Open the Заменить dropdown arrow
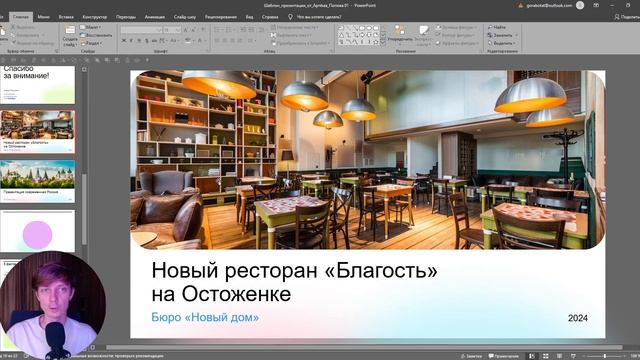 pyautogui.click(x=516, y=35)
